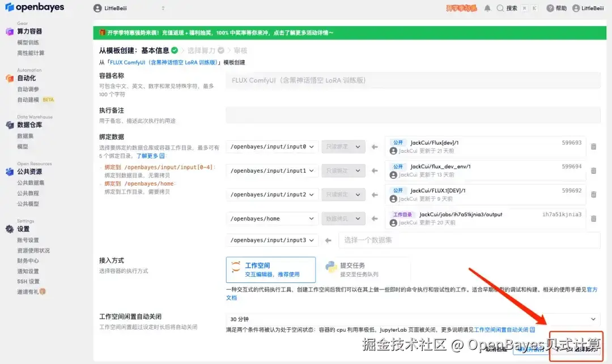Click the 容器名称 input field

coord(413,81)
